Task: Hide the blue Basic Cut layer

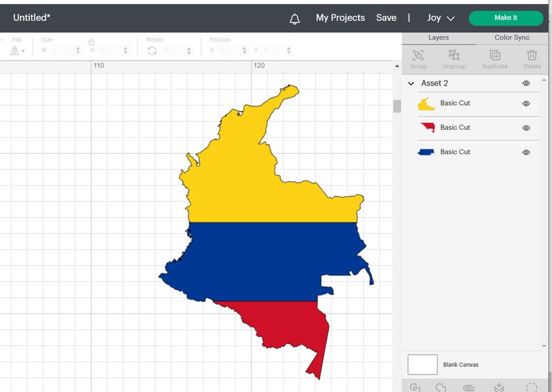Action: click(x=526, y=152)
